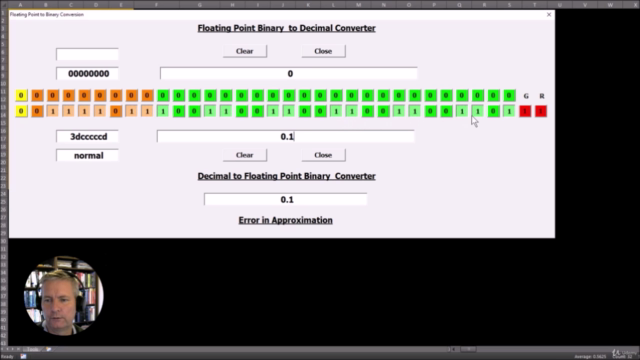Image resolution: width=640 pixels, height=360 pixels.
Task: Close the Floating Point dialog with X
Action: point(549,15)
